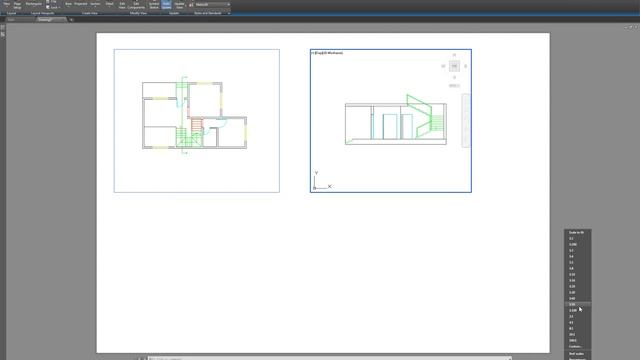Open Page Setup in the Layout panel

pos(17,5)
